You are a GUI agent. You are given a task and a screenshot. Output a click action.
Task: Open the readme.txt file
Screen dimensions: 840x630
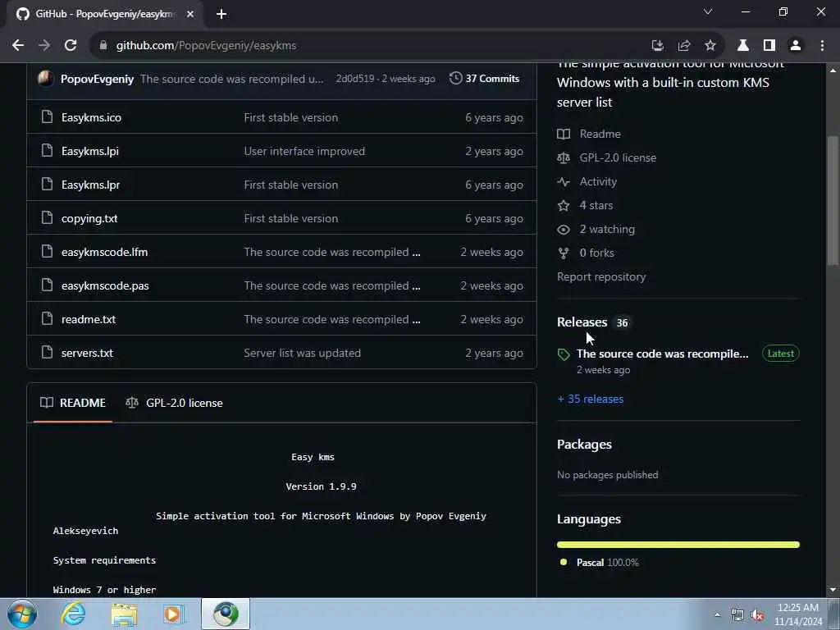coord(89,319)
